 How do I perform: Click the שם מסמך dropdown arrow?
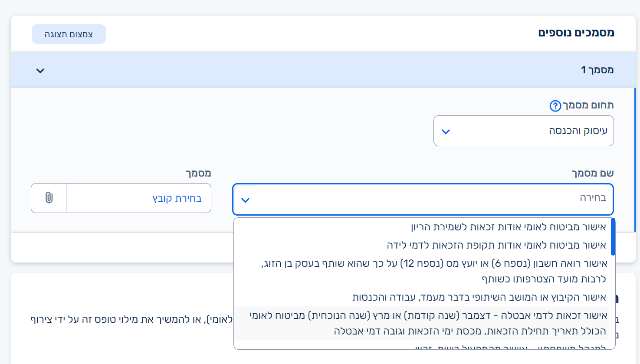pos(245,200)
